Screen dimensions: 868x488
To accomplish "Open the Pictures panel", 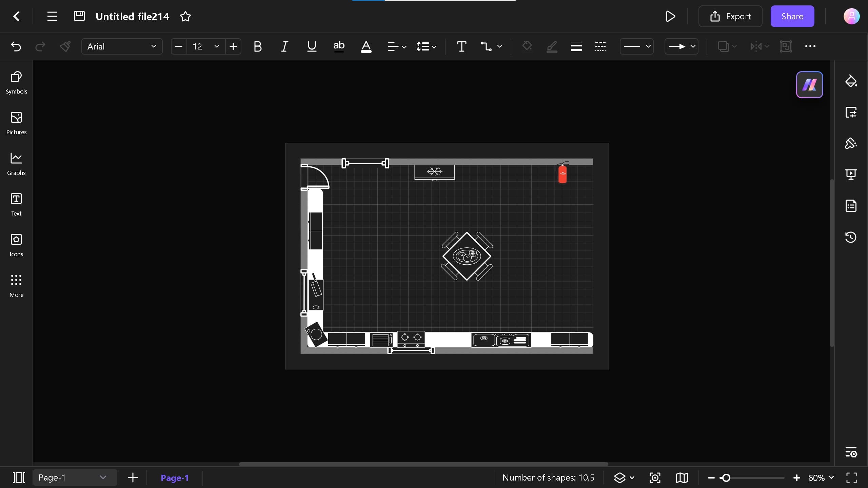I will coord(16,123).
